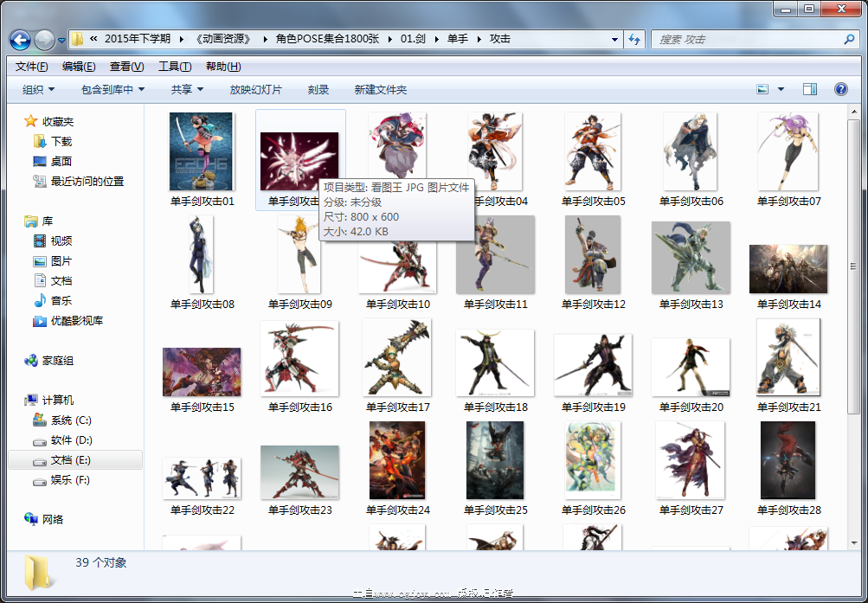Click the Back navigation arrow
Image resolution: width=868 pixels, height=603 pixels.
coord(21,39)
